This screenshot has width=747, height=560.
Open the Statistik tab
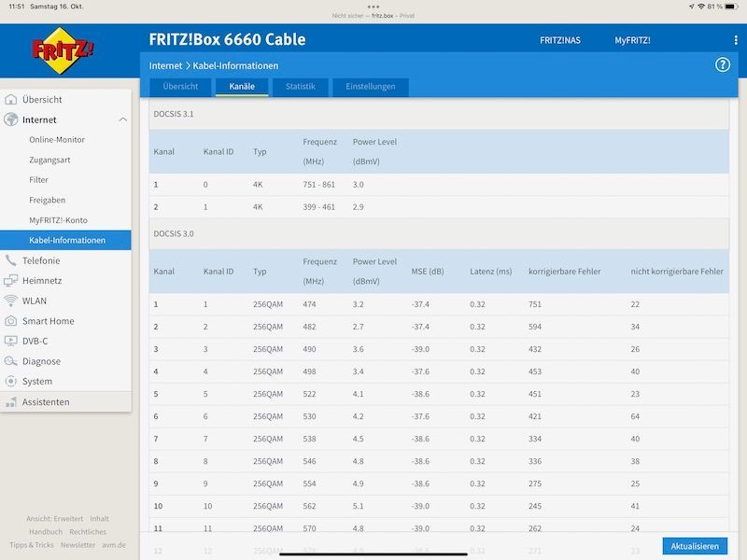[300, 87]
